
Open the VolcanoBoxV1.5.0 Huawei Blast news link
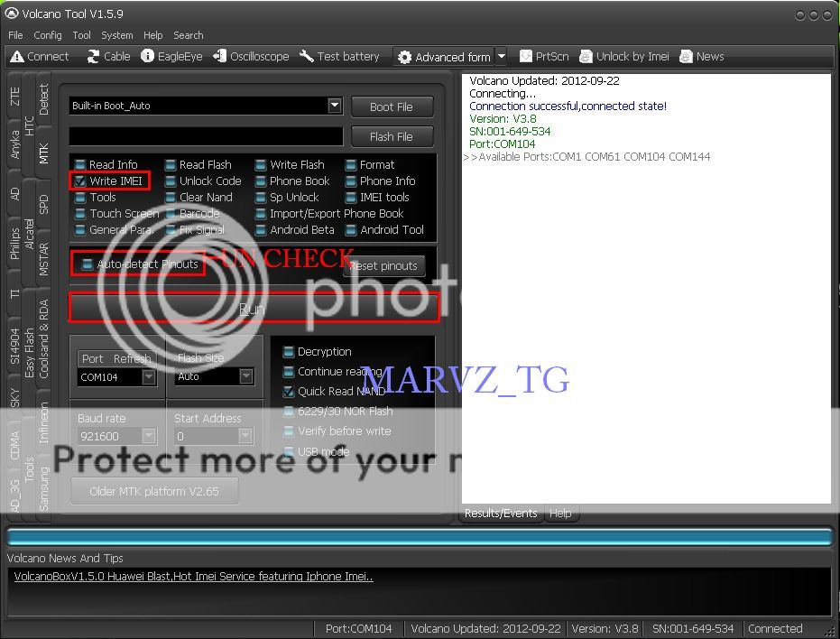click(193, 577)
